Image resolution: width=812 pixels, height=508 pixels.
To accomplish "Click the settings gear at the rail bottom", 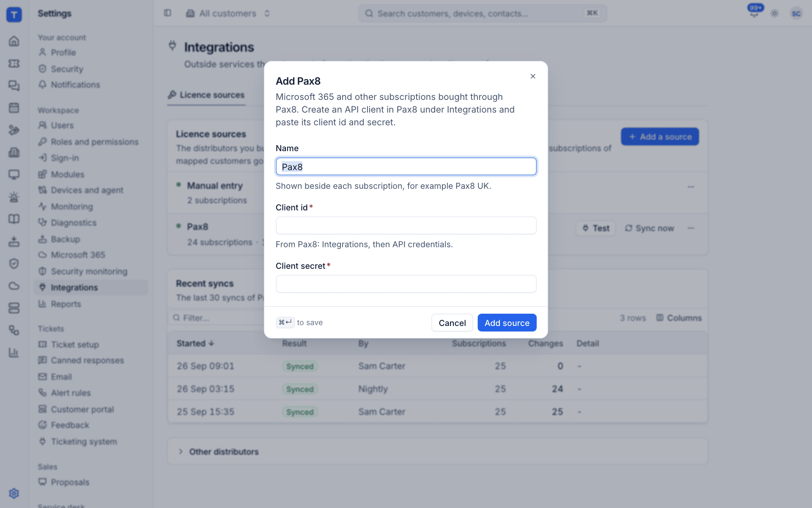I will point(14,493).
